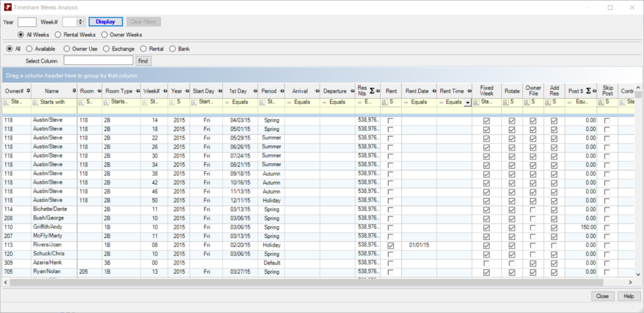The width and height of the screenshot is (644, 313).
Task: Click the Select Column search field
Action: [x=99, y=61]
